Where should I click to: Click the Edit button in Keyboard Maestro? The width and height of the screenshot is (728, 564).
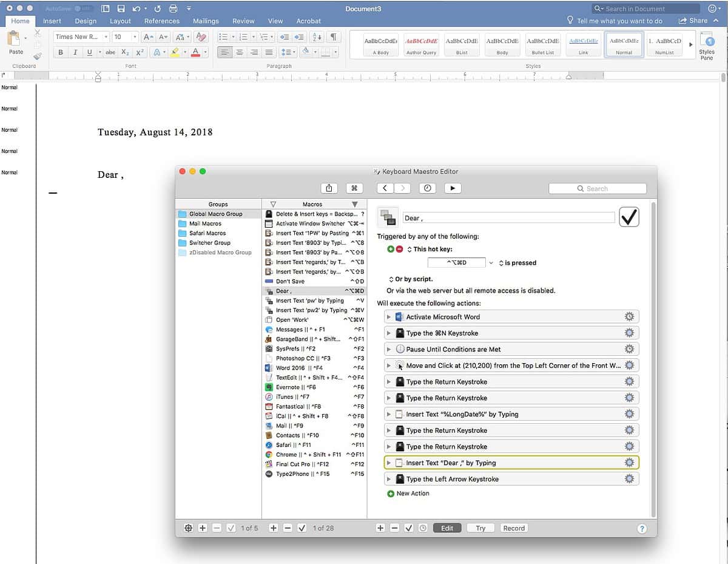(x=447, y=528)
